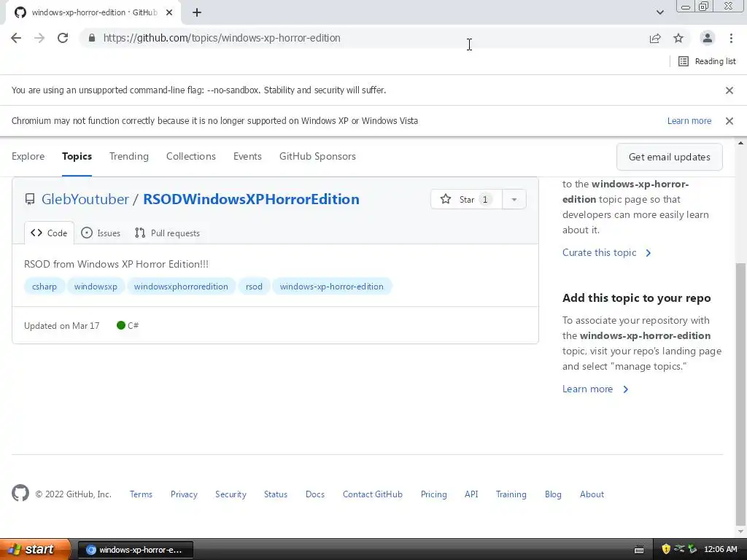Screen dimensions: 747x560
Task: Close the windows-xp-horror-edition browser tab
Action: [169, 12]
